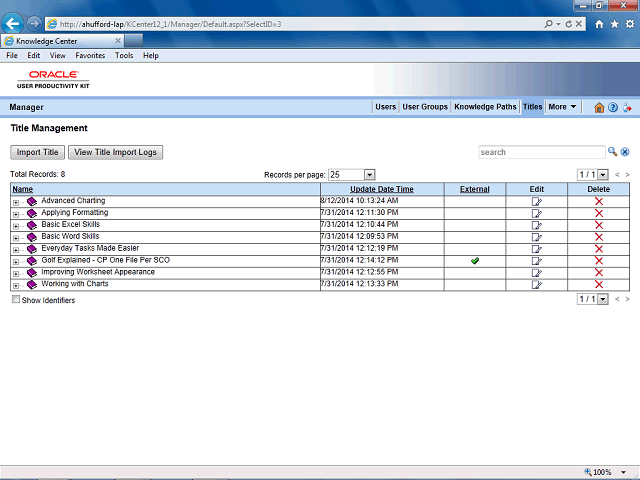Viewport: 640px width, 480px height.
Task: Select the Titles tab
Action: click(532, 107)
